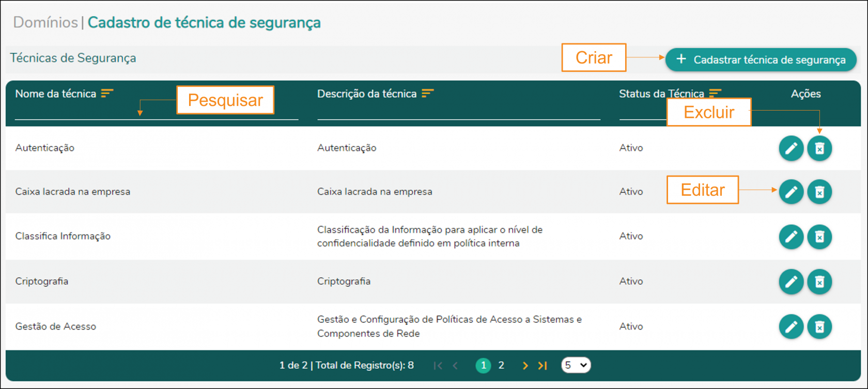The width and height of the screenshot is (868, 389).
Task: Click the Gestão e Configuração de Políticas description
Action: click(x=450, y=326)
